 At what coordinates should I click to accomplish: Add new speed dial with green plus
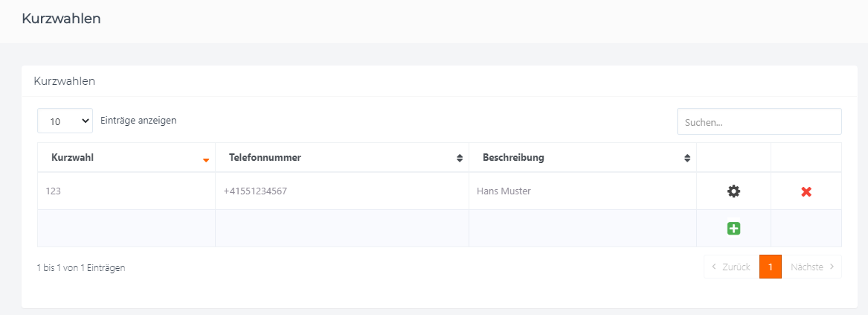(x=733, y=228)
